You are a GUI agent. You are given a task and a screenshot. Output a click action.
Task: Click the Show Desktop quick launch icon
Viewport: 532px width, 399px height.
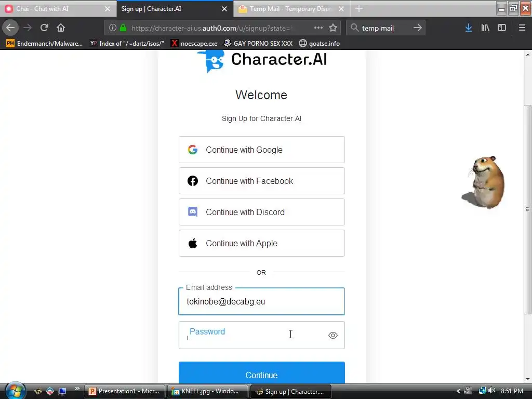62,391
